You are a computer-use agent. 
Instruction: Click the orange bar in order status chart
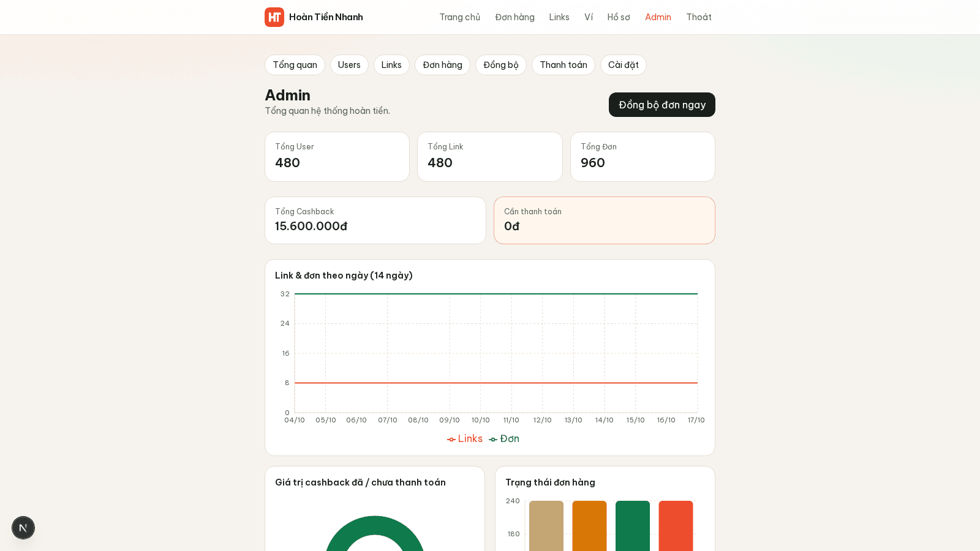(589, 526)
